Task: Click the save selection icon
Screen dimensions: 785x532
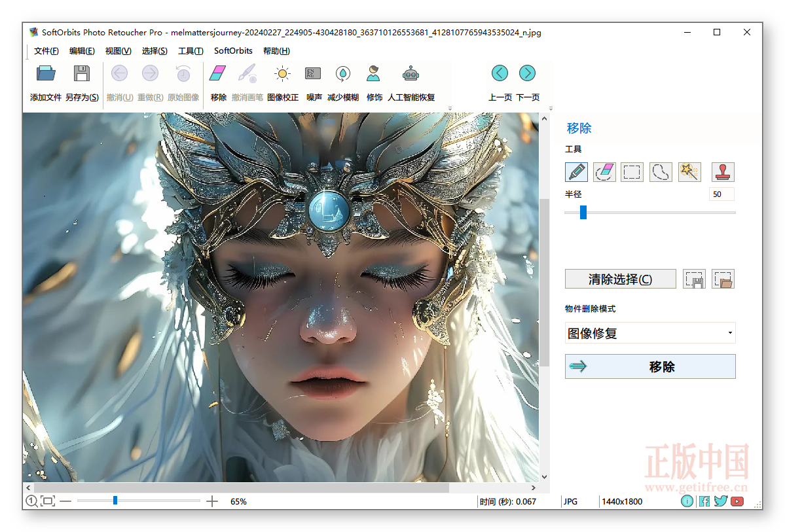Action: click(x=694, y=279)
